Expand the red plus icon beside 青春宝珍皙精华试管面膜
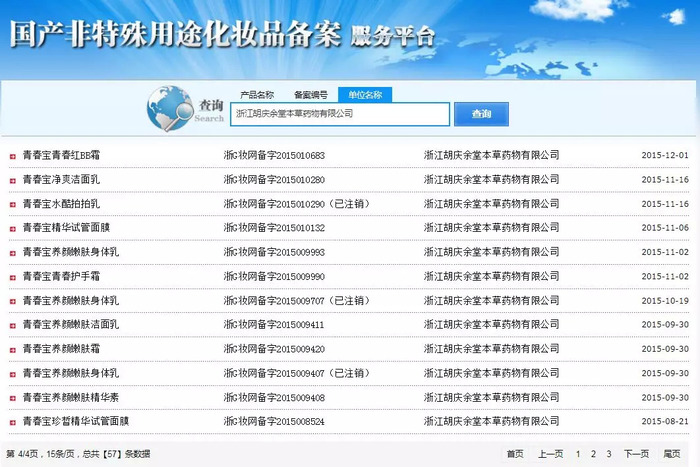 click(x=12, y=422)
